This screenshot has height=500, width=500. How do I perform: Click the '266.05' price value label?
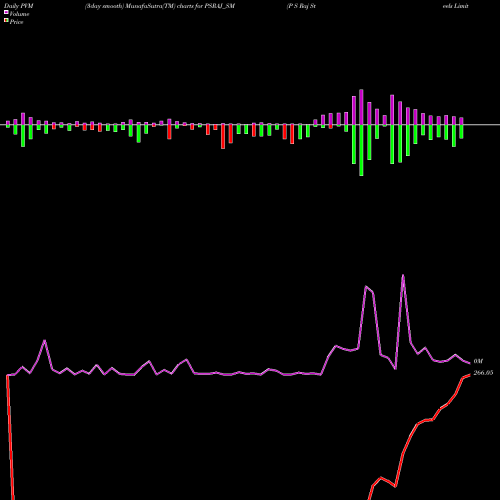pos(483,373)
